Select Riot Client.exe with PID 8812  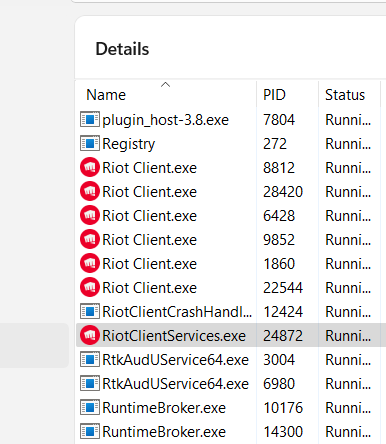pos(149,168)
